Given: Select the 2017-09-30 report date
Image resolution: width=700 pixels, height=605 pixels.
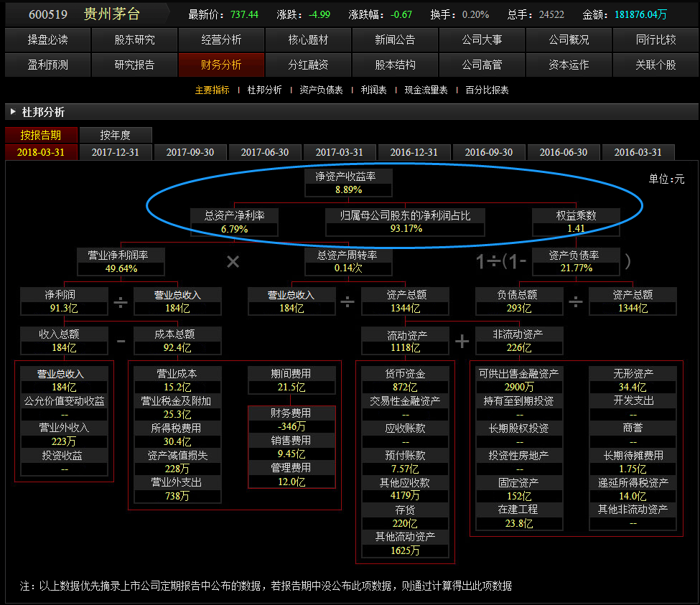Looking at the screenshot, I should (190, 152).
